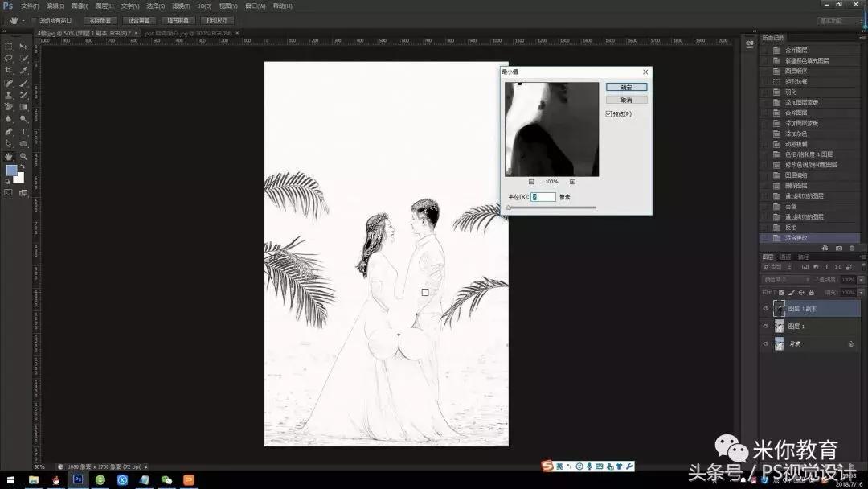
Task: Toggle visibility of the 背景 layer
Action: 765,343
